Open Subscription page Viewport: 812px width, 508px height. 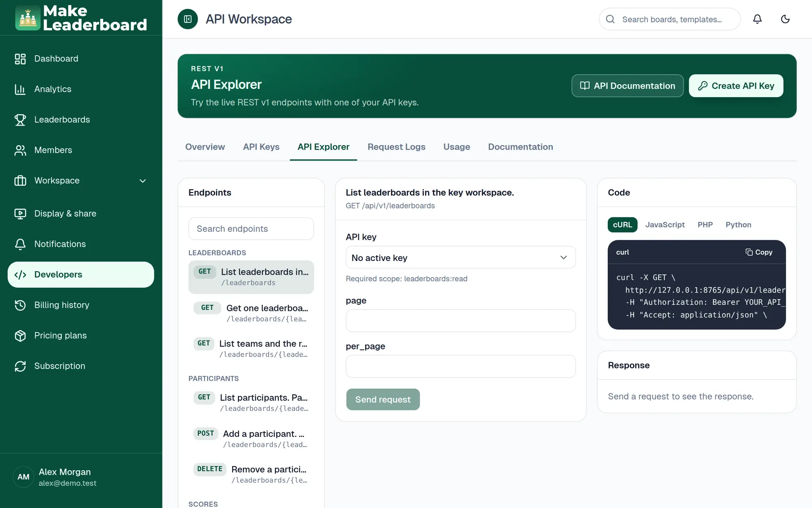click(x=81, y=366)
